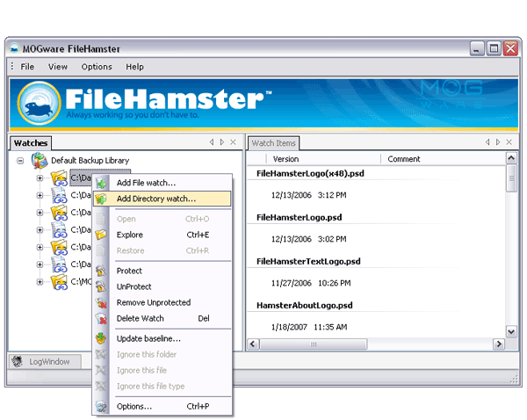Select Protect in the context menu
This screenshot has width=527, height=420.
[x=162, y=271]
